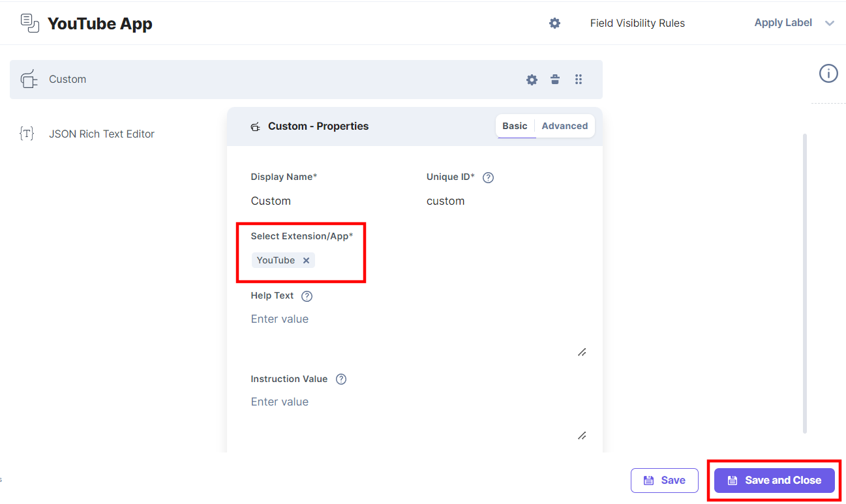Click the drag handle dots on Custom field
Viewport: 846px width, 504px height.
pos(579,80)
